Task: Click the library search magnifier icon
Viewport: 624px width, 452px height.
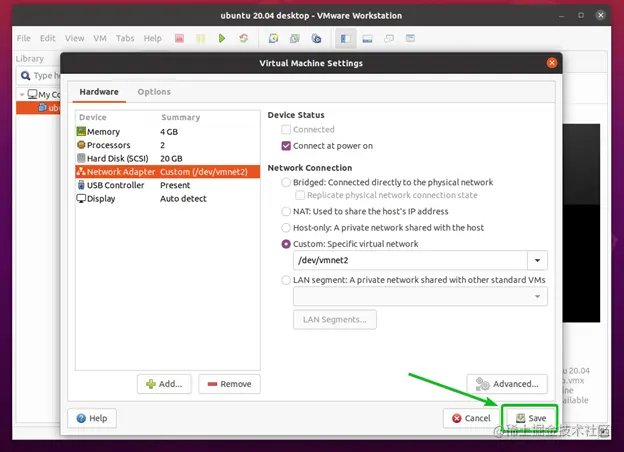Action: point(25,75)
